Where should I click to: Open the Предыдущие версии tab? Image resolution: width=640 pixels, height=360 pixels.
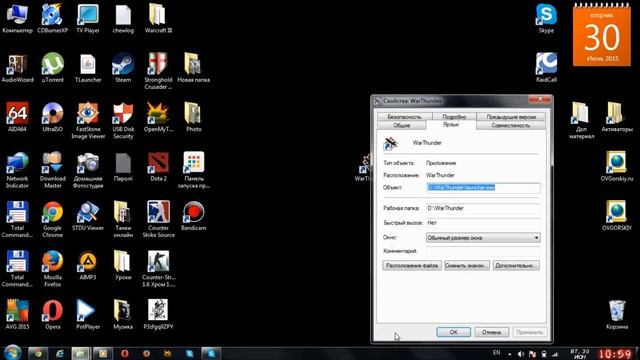tap(511, 117)
